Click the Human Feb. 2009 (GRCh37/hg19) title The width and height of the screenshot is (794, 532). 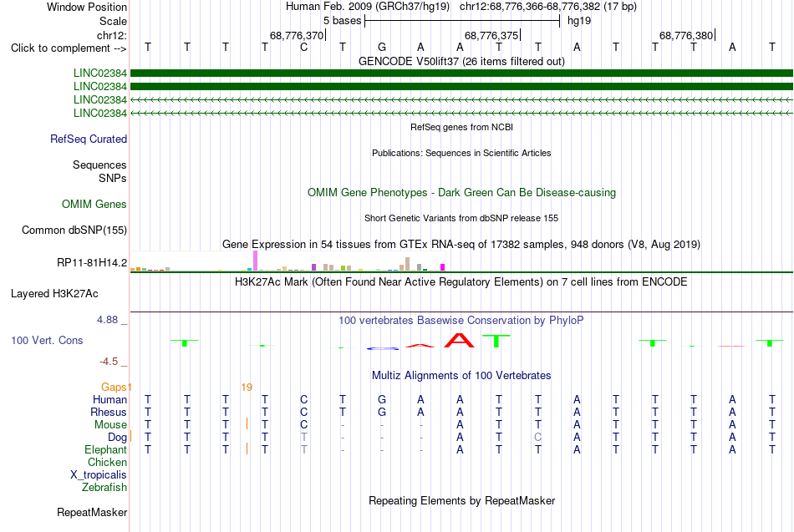(368, 7)
